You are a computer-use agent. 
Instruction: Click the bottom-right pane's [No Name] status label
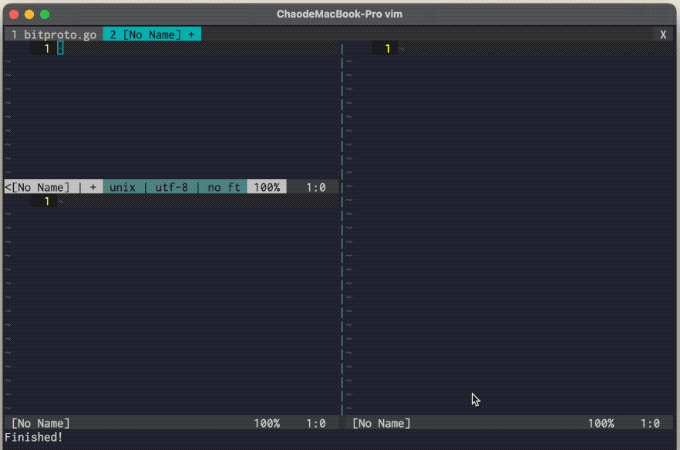[x=381, y=423]
